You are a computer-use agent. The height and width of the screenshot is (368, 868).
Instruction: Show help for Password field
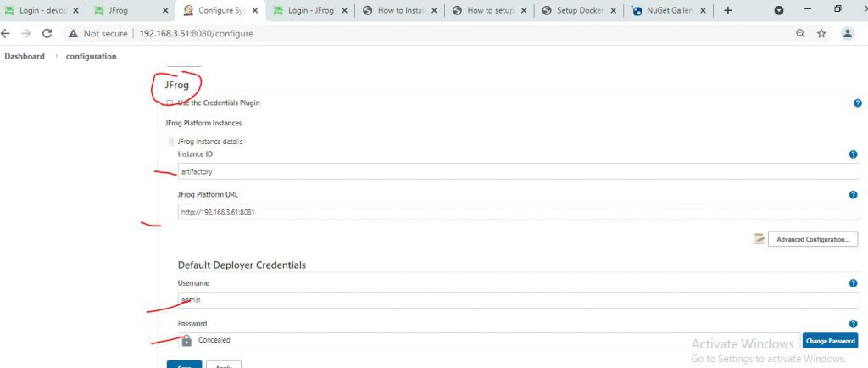click(853, 324)
